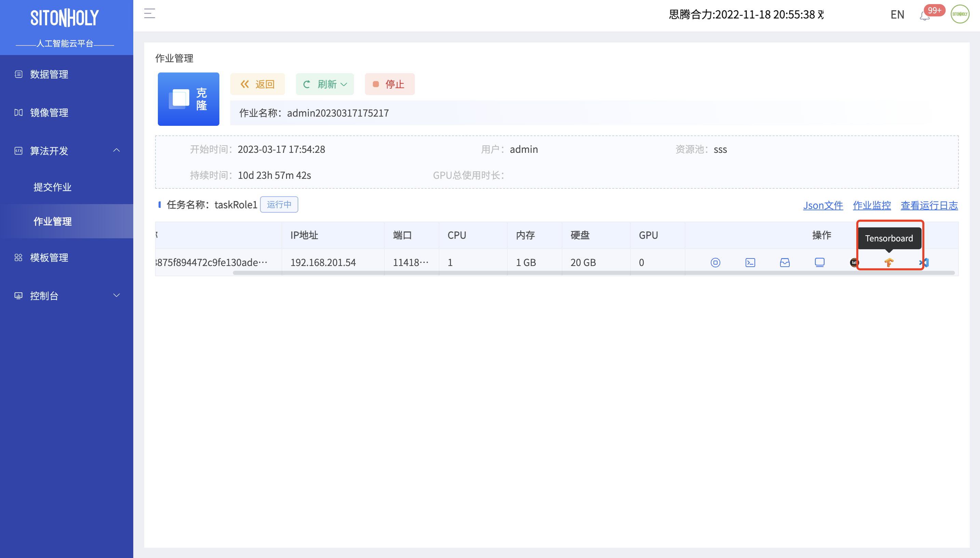
Task: Click the 作业管理 page title
Action: pos(174,58)
